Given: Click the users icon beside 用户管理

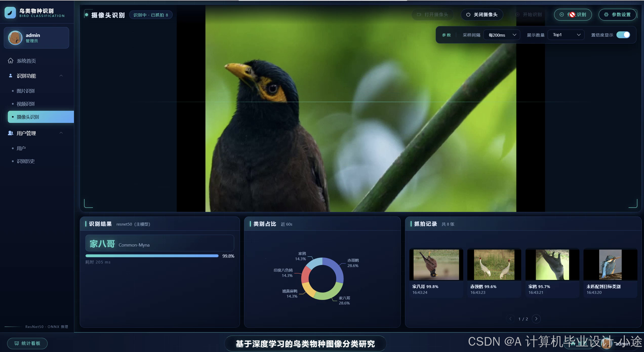Looking at the screenshot, I should click(10, 133).
